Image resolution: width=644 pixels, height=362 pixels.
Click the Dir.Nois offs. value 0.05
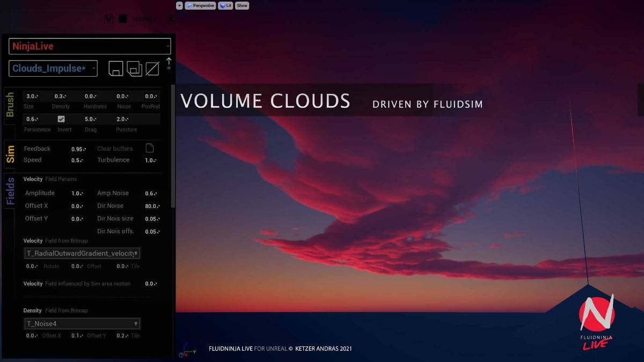(152, 232)
